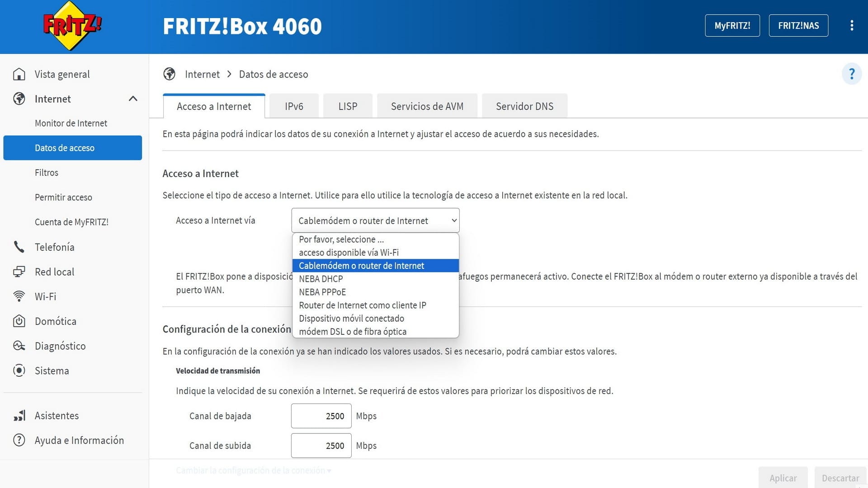Open the Servidor DNS tab
Screen dimensions: 868x488
click(524, 106)
